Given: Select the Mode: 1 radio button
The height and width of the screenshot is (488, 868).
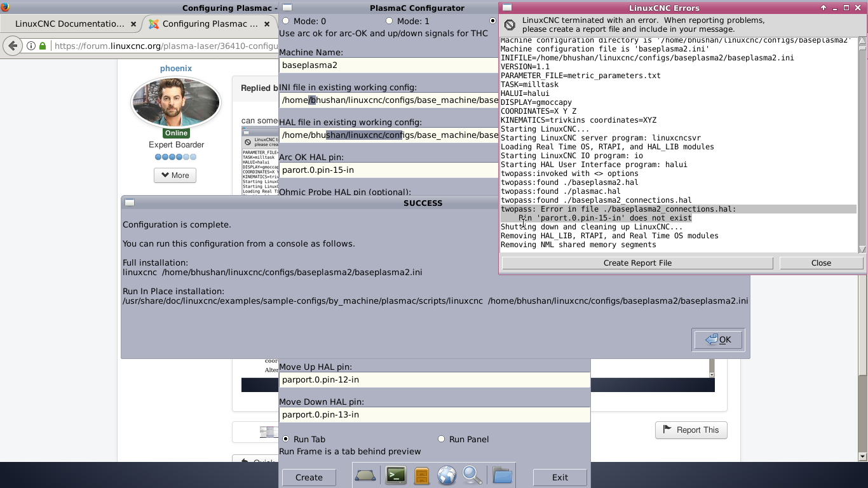Looking at the screenshot, I should point(389,21).
